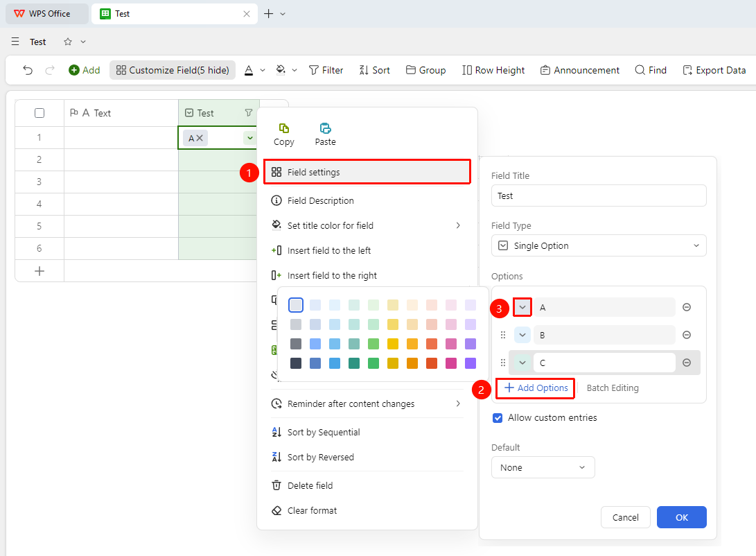
Task: Click the Copy icon in context menu
Action: click(284, 128)
